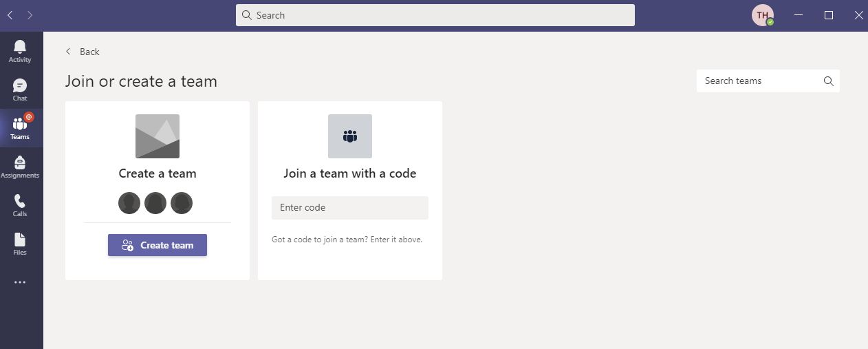The image size is (868, 349).
Task: Click the TH profile avatar
Action: pos(763,15)
